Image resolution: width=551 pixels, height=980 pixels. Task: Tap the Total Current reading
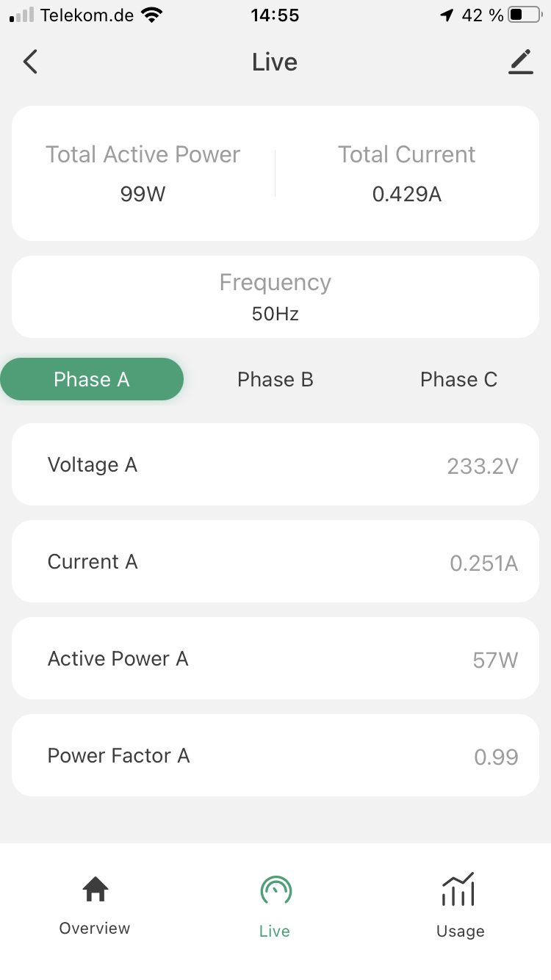[x=406, y=195]
